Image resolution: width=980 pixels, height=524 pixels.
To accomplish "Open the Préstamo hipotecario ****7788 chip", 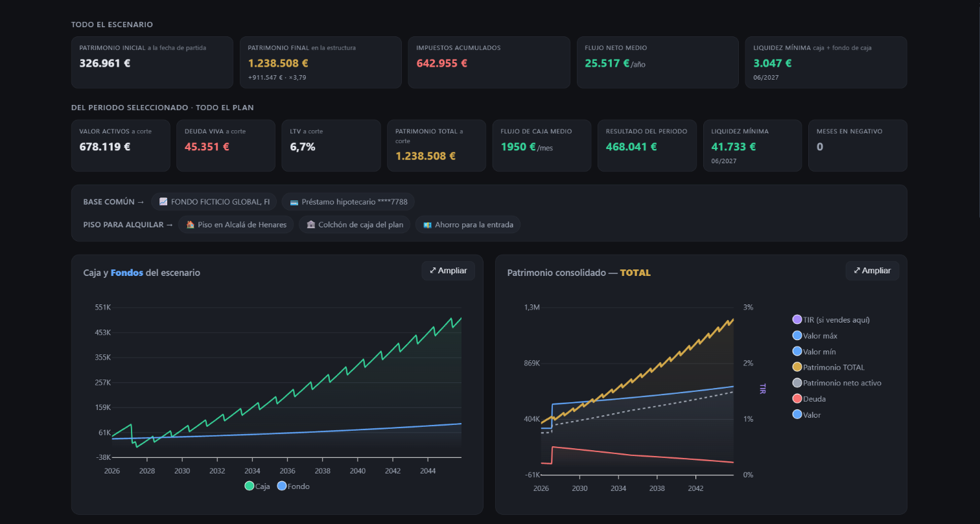I will tap(348, 202).
